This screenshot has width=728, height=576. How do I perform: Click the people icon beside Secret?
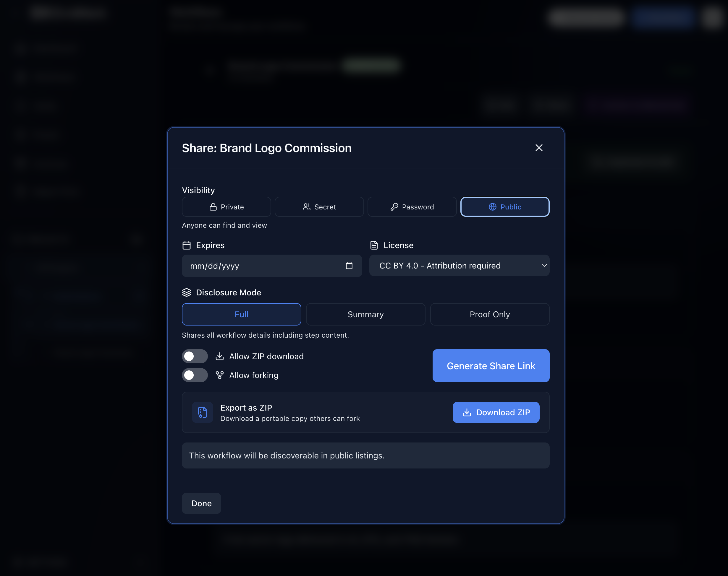click(307, 207)
